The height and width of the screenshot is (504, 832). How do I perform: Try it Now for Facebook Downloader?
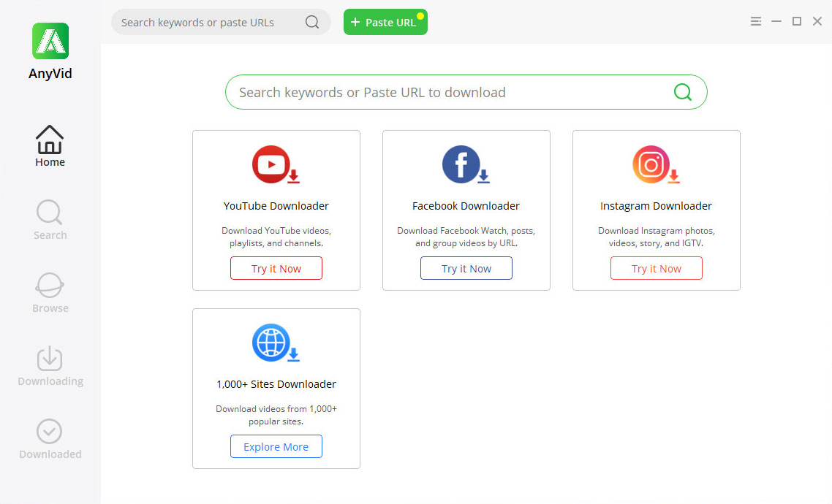(466, 268)
